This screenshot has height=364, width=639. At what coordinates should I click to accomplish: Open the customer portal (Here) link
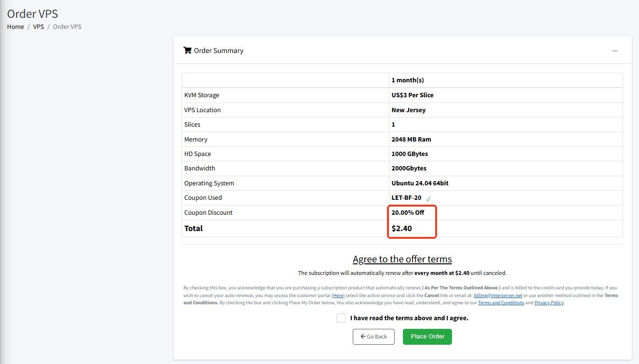click(338, 296)
